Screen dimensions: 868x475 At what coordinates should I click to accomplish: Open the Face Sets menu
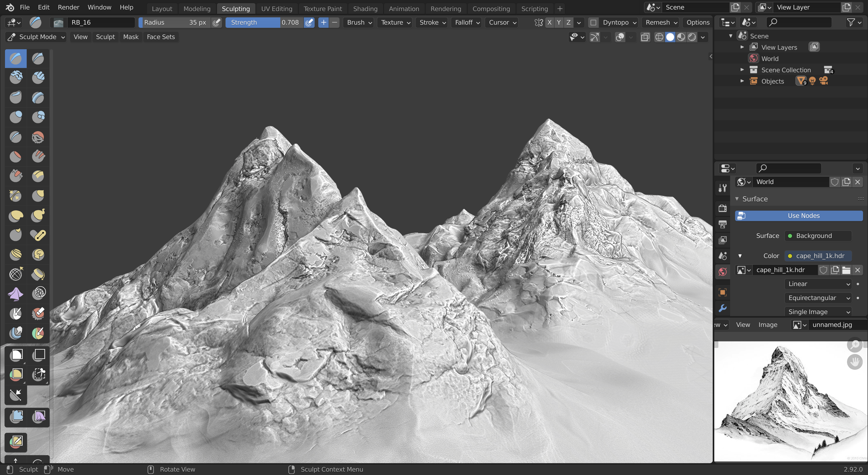click(161, 37)
